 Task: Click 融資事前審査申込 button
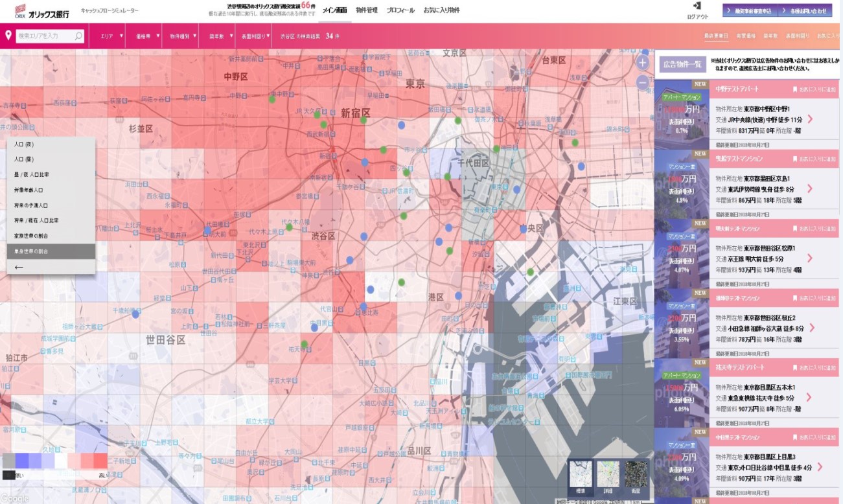750,11
